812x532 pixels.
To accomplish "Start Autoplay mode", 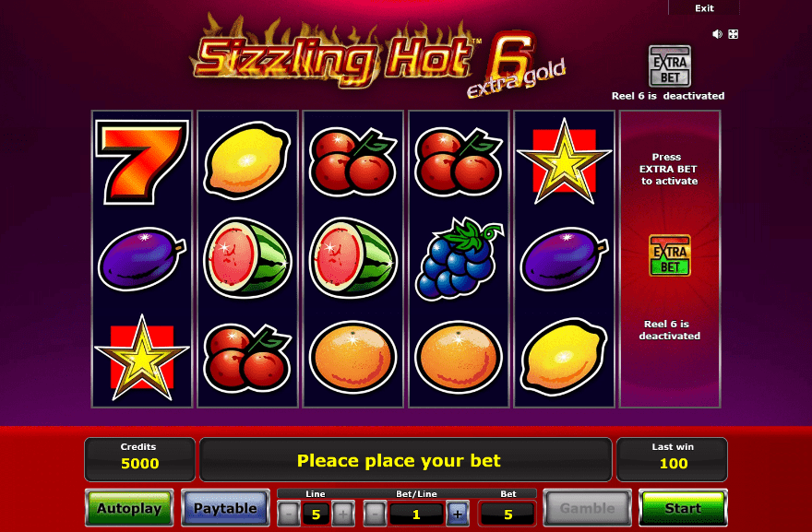I will point(129,508).
